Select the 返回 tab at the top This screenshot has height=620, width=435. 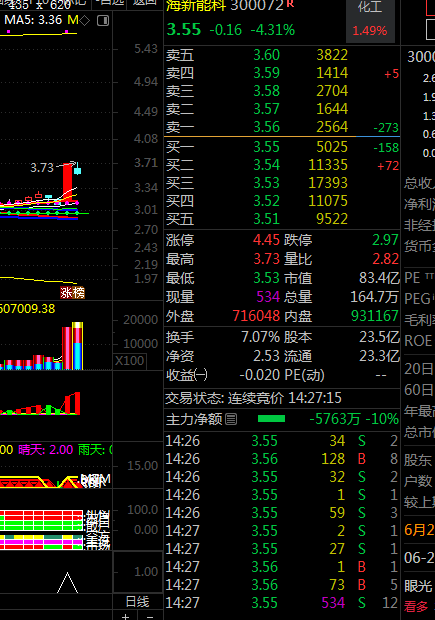pos(144,2)
